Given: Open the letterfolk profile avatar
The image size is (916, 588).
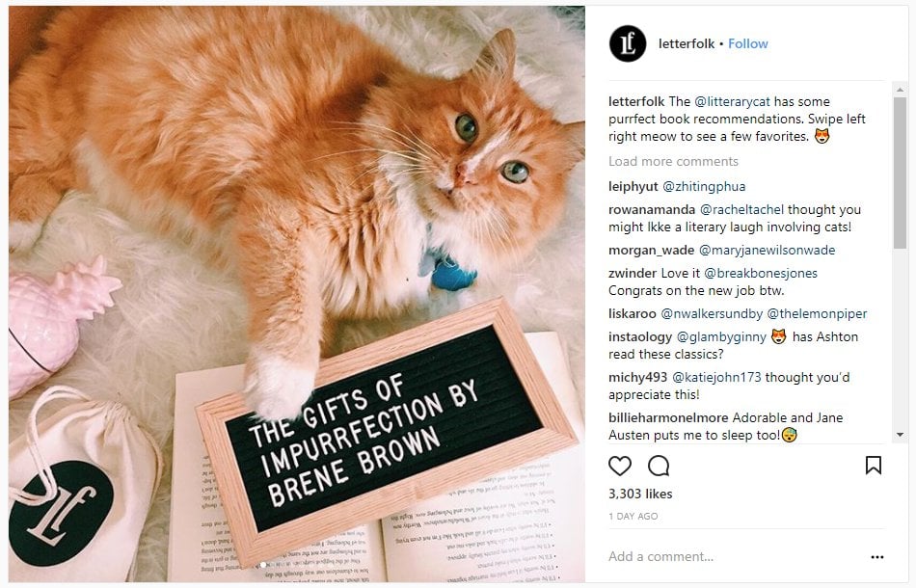Looking at the screenshot, I should tap(628, 43).
